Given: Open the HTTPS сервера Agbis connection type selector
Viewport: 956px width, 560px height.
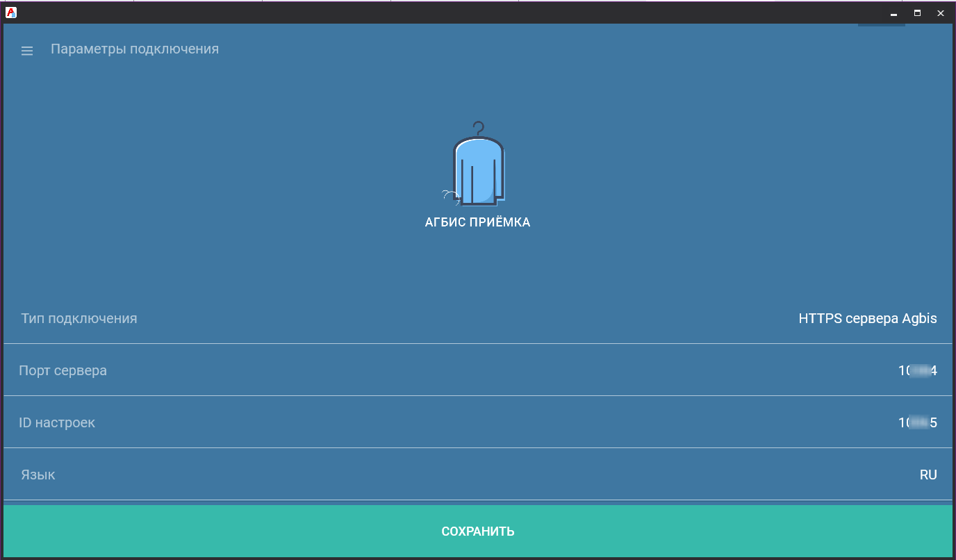Looking at the screenshot, I should pyautogui.click(x=868, y=319).
